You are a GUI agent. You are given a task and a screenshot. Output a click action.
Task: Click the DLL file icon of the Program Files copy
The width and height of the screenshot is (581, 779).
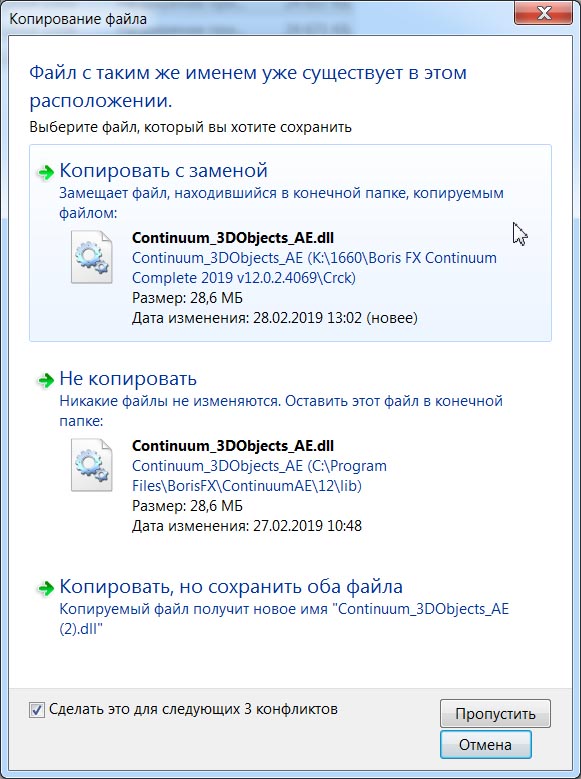coord(91,465)
